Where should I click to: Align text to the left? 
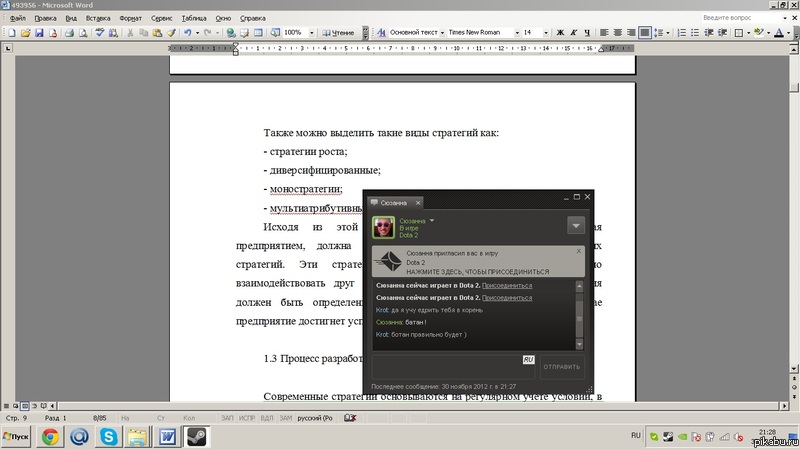tap(604, 33)
